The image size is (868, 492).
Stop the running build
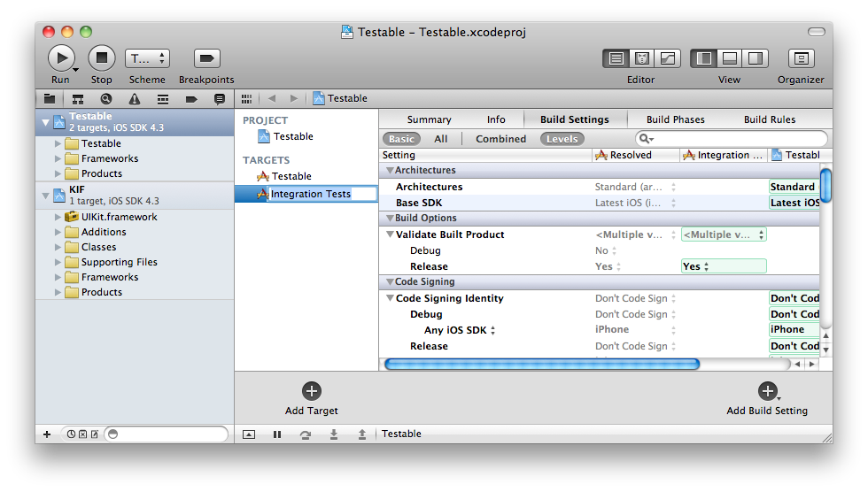tap(102, 58)
